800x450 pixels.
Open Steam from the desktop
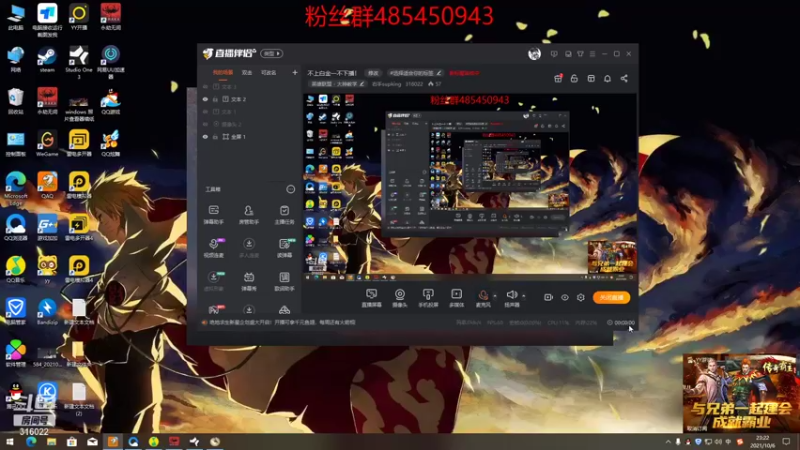[47, 59]
